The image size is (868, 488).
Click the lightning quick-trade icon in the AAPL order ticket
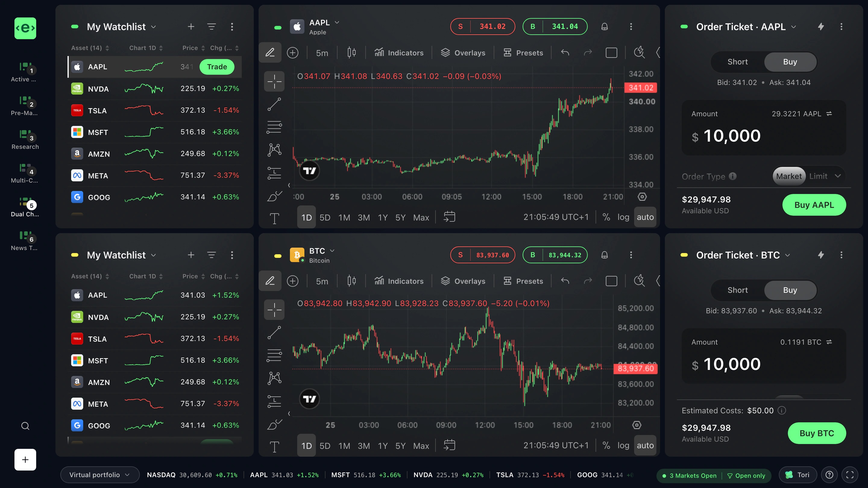tap(821, 27)
